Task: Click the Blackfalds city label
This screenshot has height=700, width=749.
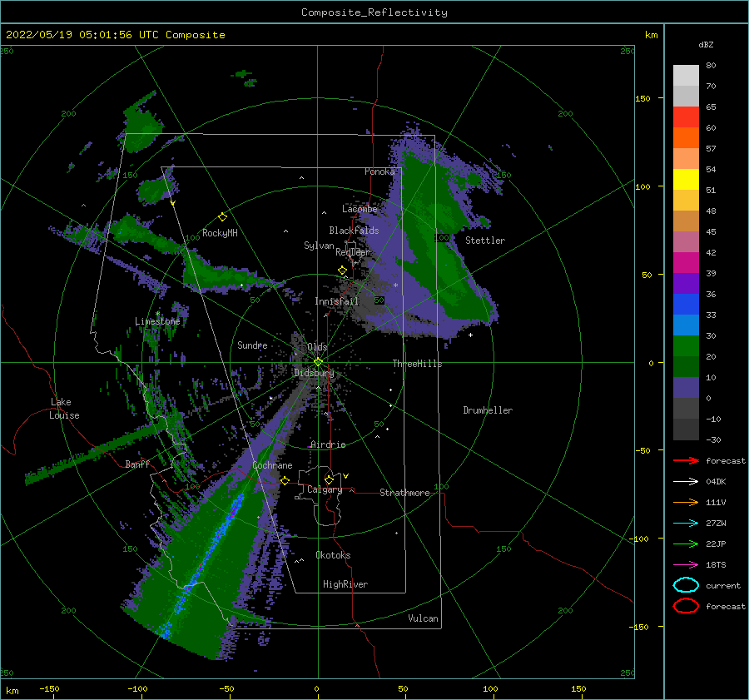Action: pyautogui.click(x=354, y=231)
